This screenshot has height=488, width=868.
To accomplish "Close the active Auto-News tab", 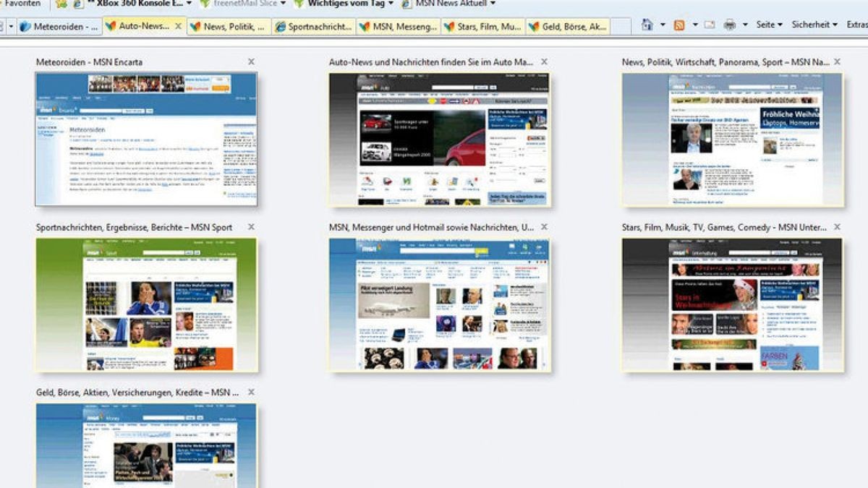I will [x=178, y=26].
